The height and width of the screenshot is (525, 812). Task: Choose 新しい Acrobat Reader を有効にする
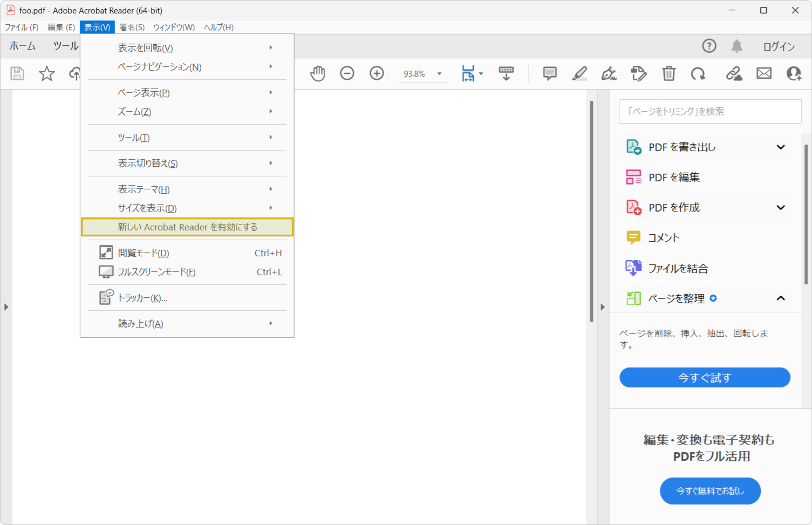click(x=187, y=227)
